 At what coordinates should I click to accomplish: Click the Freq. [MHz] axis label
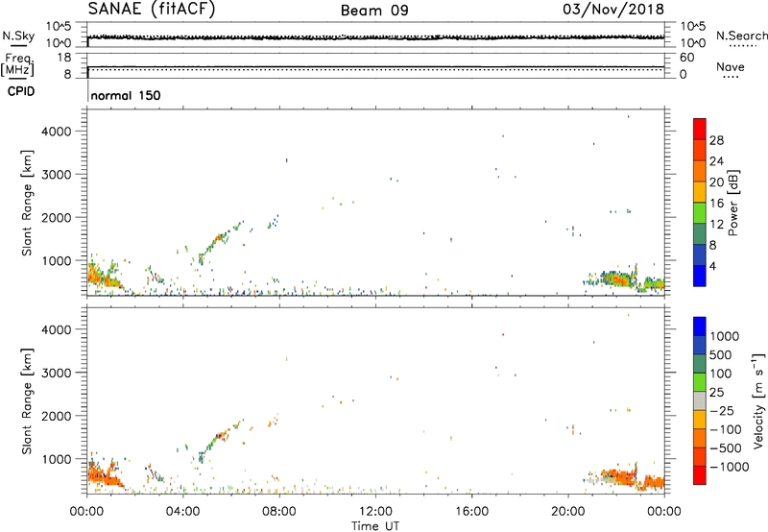[x=18, y=64]
